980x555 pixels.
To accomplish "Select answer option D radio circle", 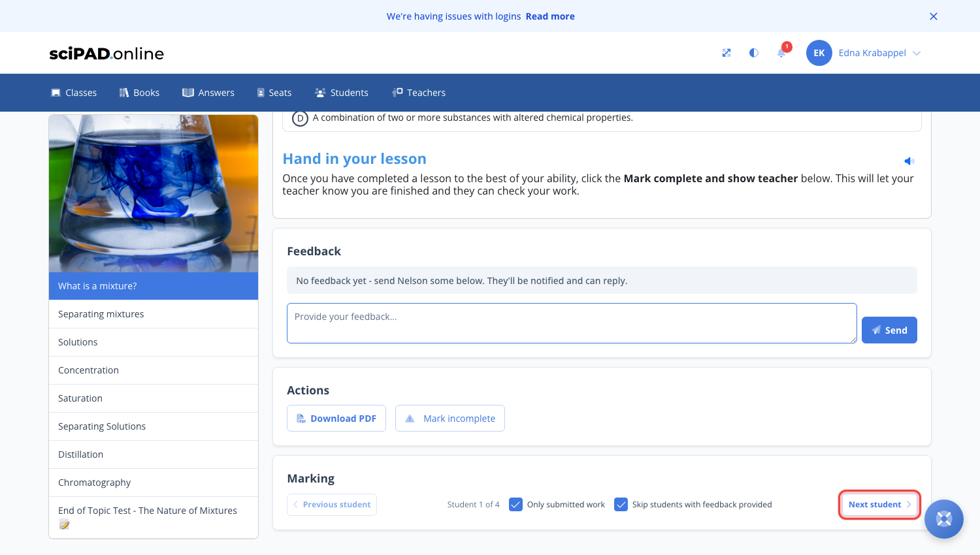I will point(300,118).
